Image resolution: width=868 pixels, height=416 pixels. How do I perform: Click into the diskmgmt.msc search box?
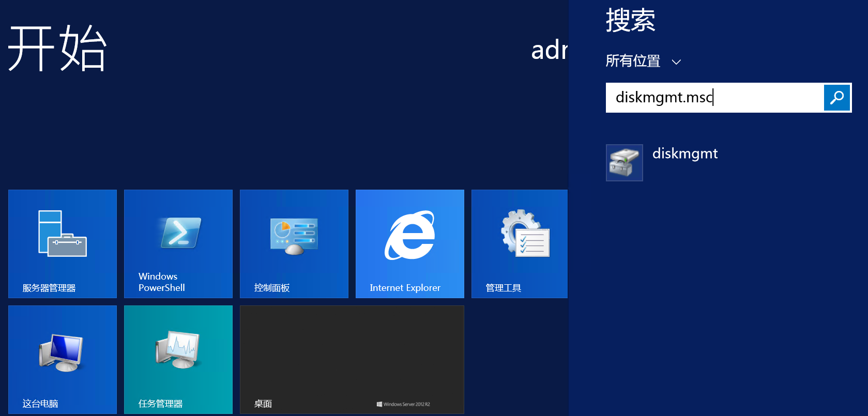click(713, 98)
